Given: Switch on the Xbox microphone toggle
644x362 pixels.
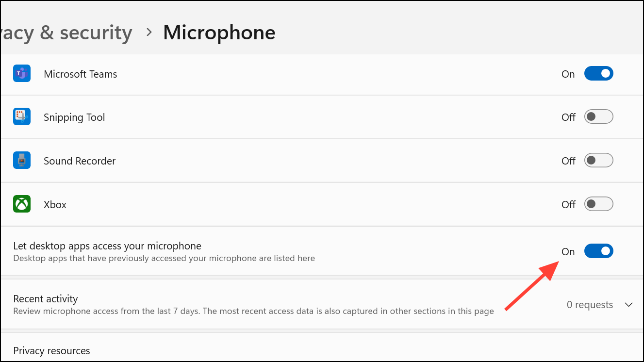Looking at the screenshot, I should 598,204.
